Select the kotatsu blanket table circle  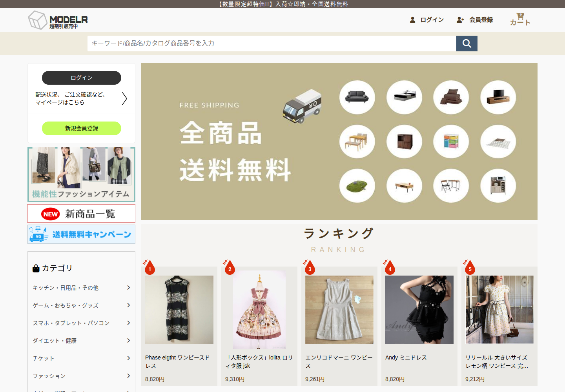point(498,142)
